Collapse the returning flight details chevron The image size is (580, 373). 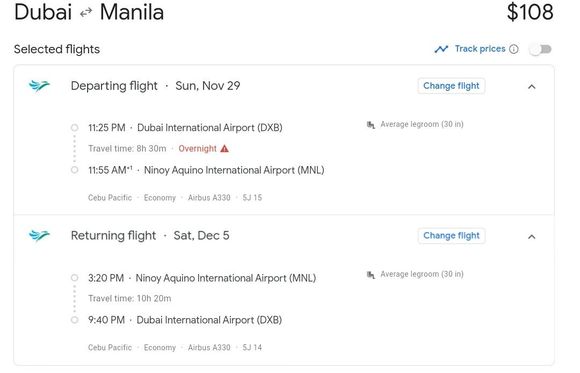click(532, 236)
